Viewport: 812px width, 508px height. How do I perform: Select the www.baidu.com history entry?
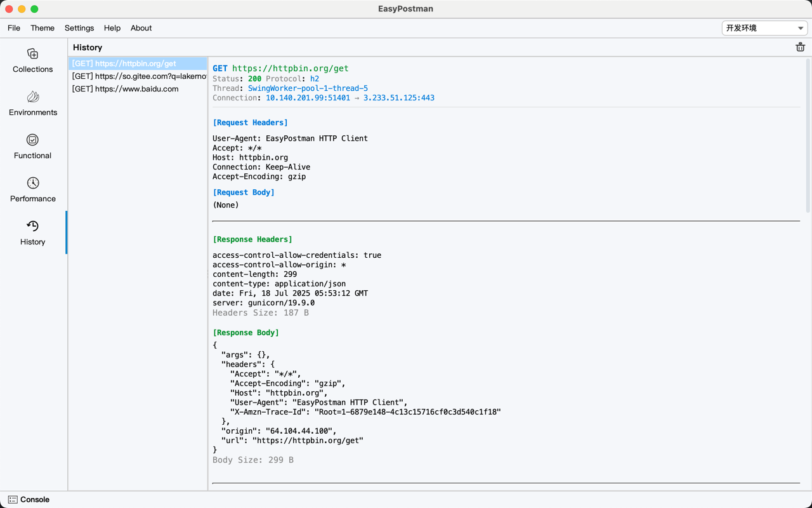[138, 89]
